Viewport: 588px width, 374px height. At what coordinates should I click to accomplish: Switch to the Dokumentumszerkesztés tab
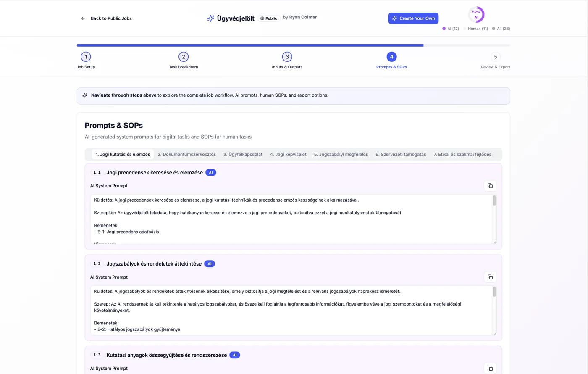[x=187, y=154]
